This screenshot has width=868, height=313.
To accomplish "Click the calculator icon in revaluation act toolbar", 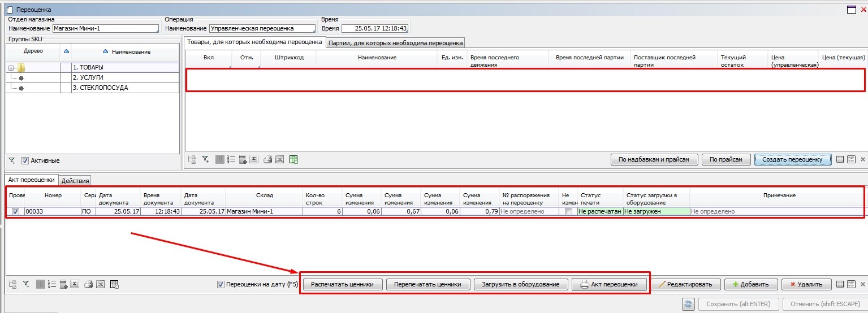I will [x=64, y=284].
